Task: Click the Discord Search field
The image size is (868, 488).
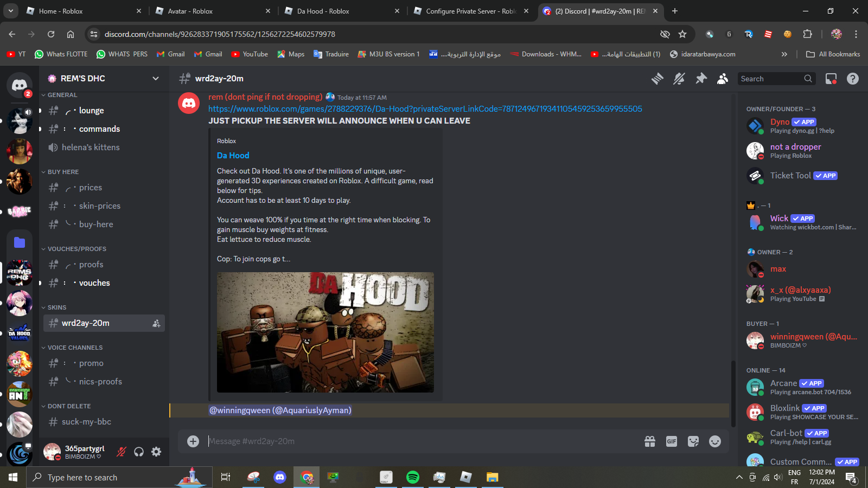Action: [x=777, y=79]
